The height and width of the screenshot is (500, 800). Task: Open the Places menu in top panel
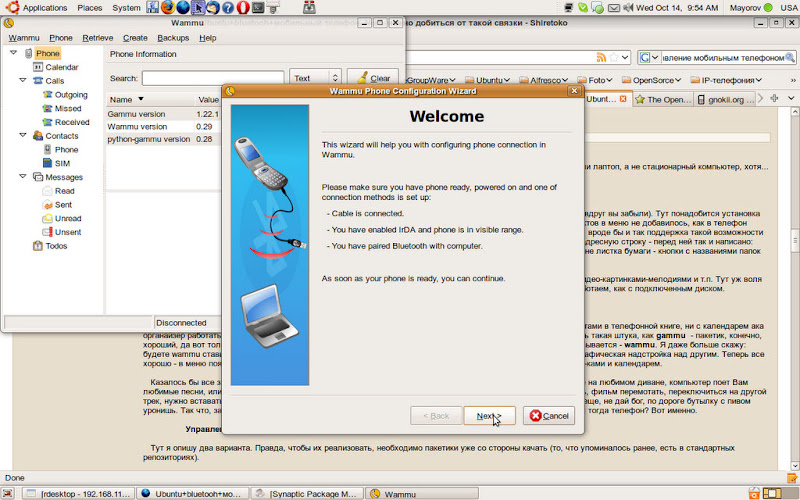tap(89, 8)
